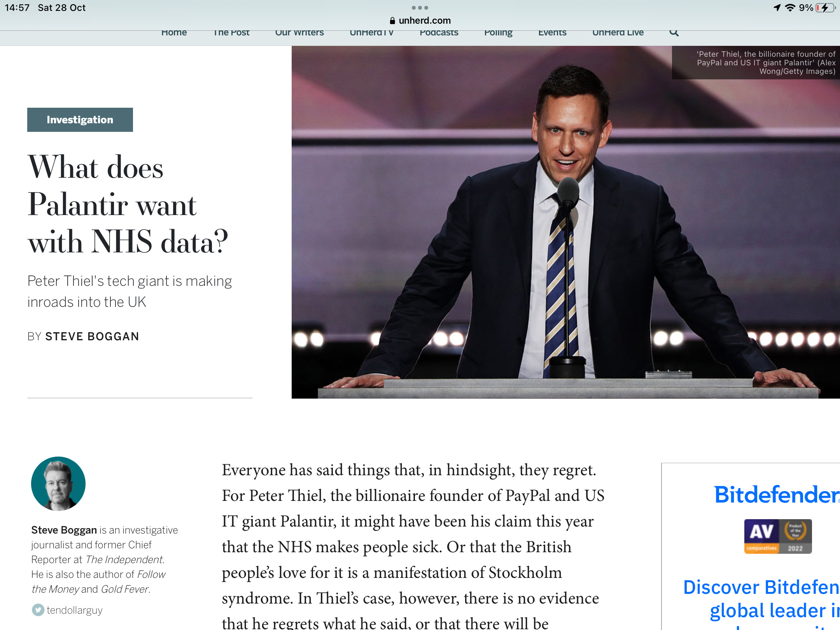Screen dimensions: 840x630
Task: Click bio text 'The Independent'
Action: point(124,560)
